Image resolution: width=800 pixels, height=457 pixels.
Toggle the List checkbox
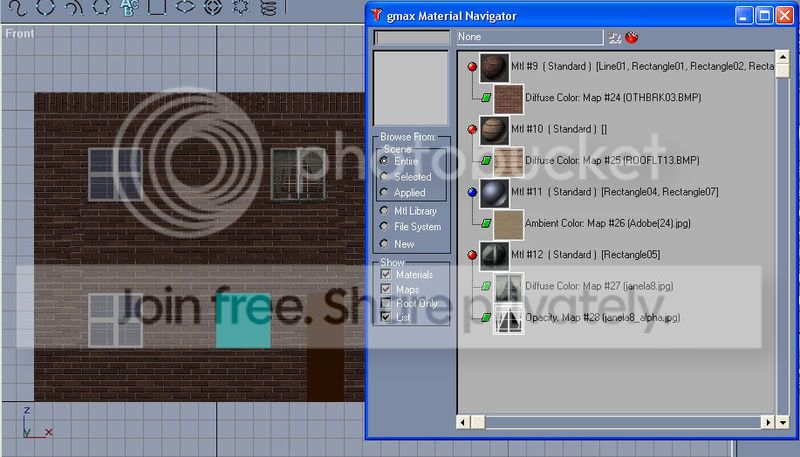(386, 317)
